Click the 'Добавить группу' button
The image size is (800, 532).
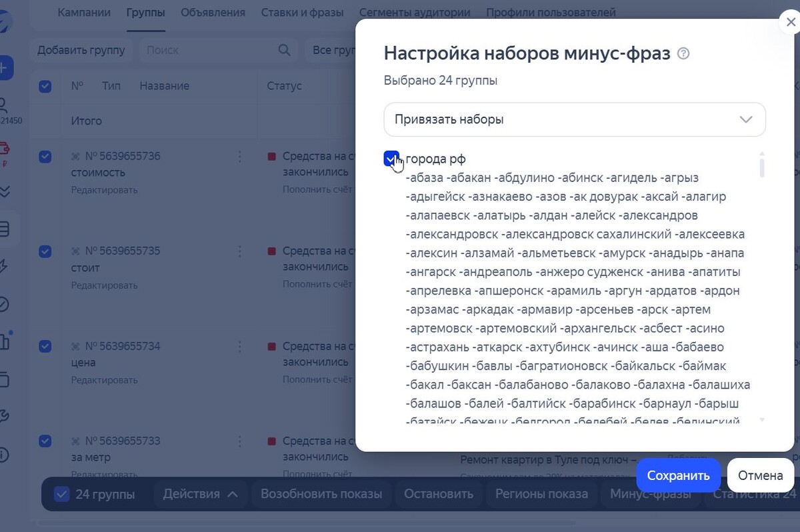click(x=81, y=50)
